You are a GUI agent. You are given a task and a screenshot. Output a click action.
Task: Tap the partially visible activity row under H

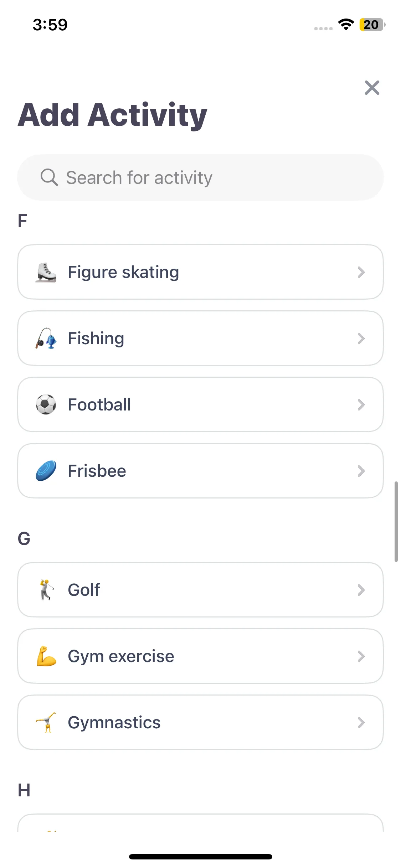point(200,823)
